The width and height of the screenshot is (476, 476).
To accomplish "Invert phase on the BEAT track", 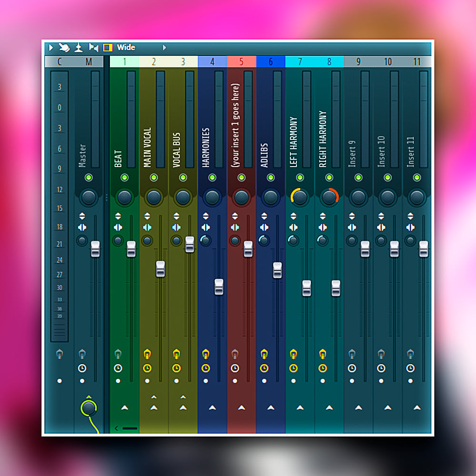I will click(118, 216).
